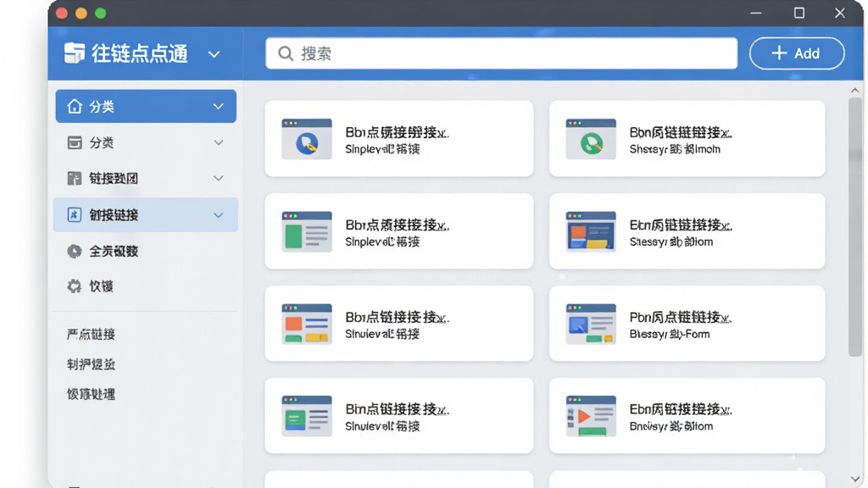Open the orange and blue tiles thumbnail icon
The image size is (868, 488).
point(307,324)
